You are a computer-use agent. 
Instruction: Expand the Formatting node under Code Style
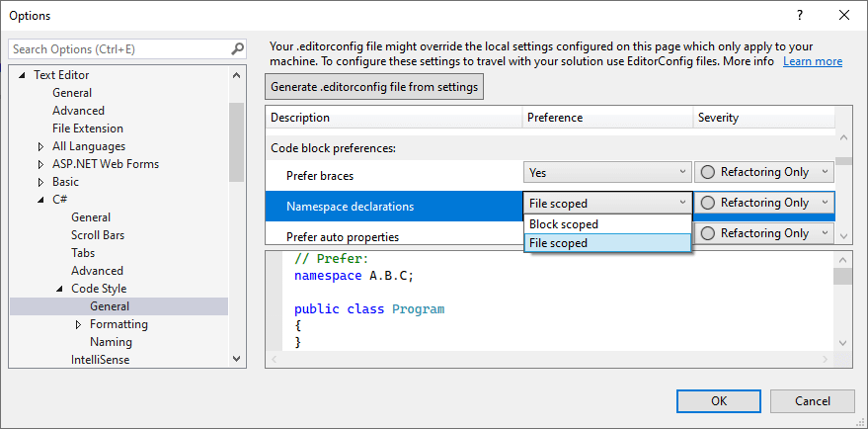78,324
